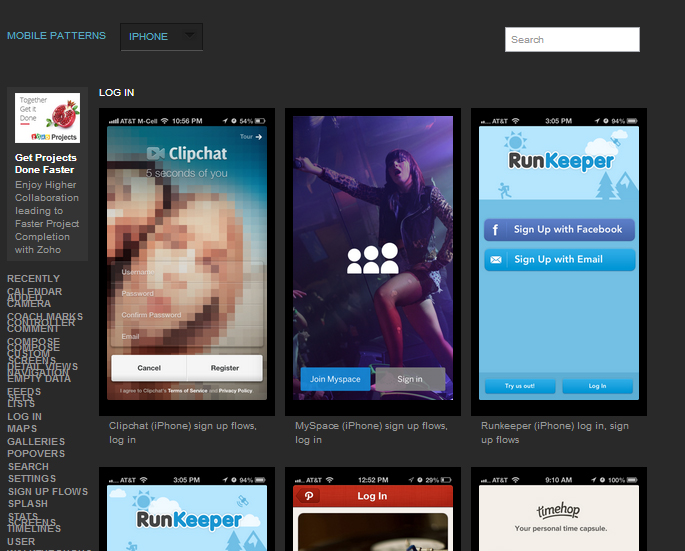685x551 pixels.
Task: Select GALLERIES category in sidebar
Action: tap(36, 442)
